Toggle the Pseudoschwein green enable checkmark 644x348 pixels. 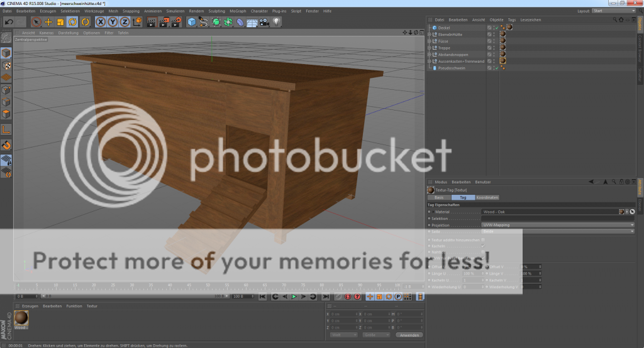(497, 68)
